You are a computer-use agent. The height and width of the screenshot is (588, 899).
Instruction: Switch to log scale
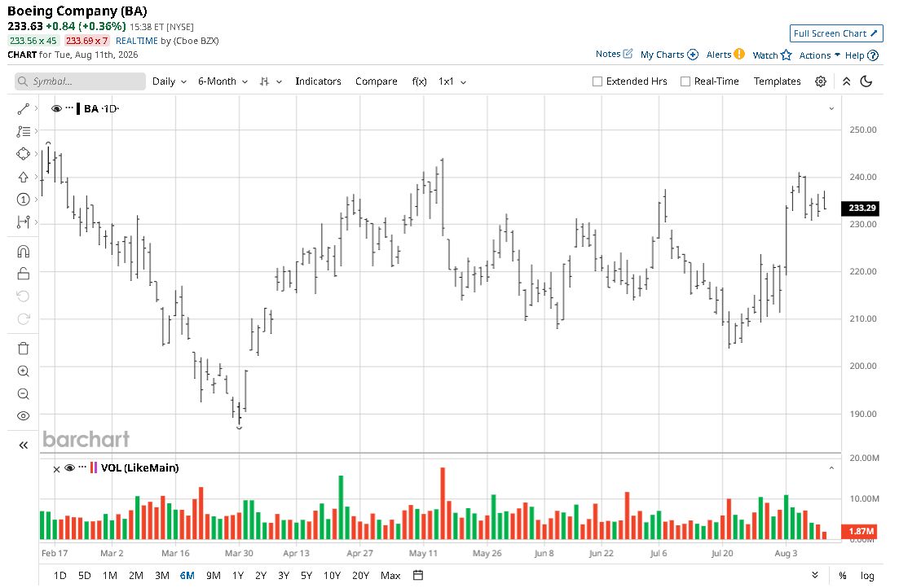(x=867, y=576)
